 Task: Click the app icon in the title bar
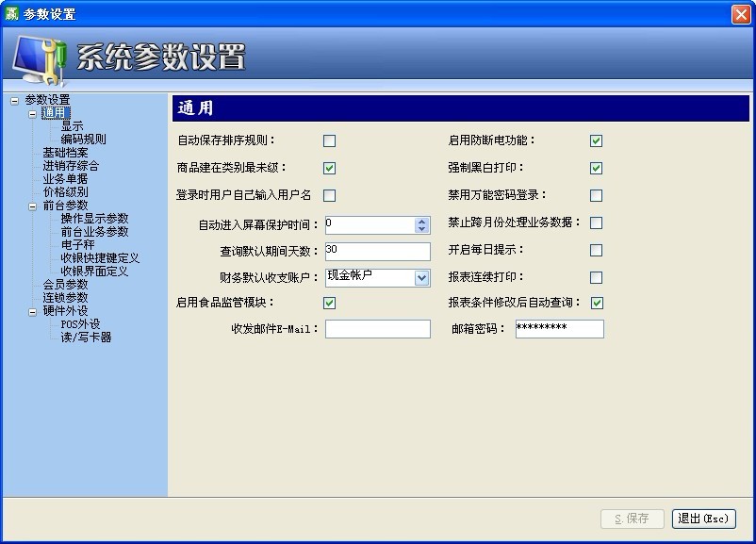tap(11, 13)
